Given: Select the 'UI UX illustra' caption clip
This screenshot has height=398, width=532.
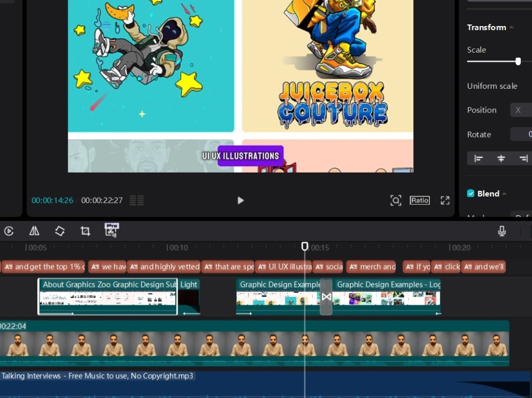Looking at the screenshot, I should point(284,267).
